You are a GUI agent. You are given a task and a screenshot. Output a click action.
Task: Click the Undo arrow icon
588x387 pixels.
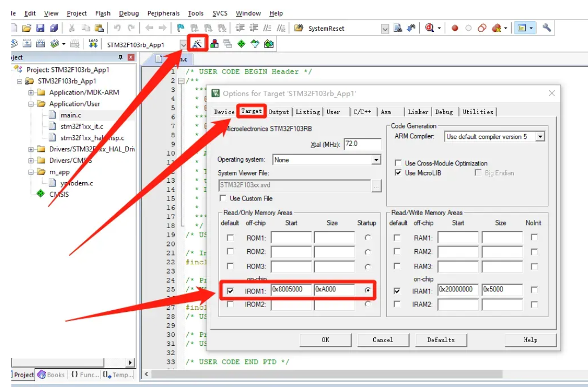pos(117,28)
